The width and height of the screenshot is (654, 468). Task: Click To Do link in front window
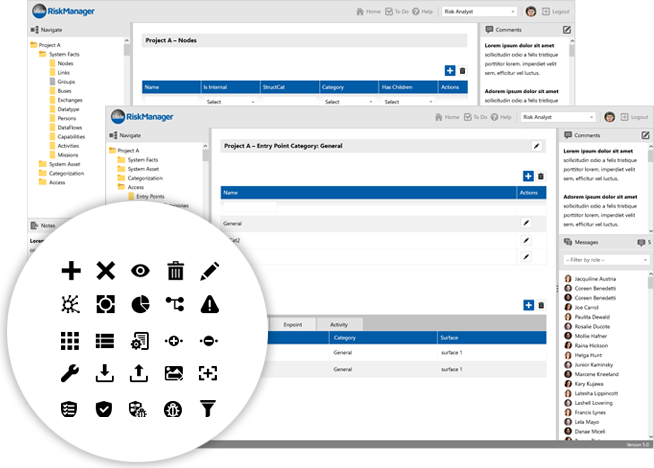475,117
